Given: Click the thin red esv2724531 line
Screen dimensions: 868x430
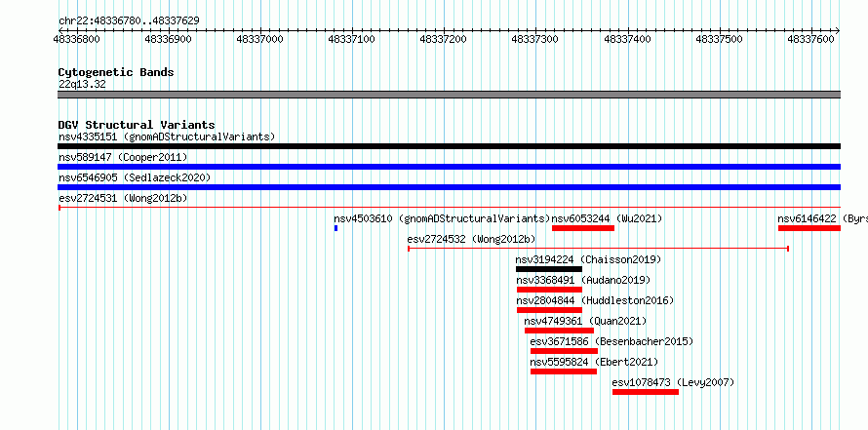Looking at the screenshot, I should [449, 208].
